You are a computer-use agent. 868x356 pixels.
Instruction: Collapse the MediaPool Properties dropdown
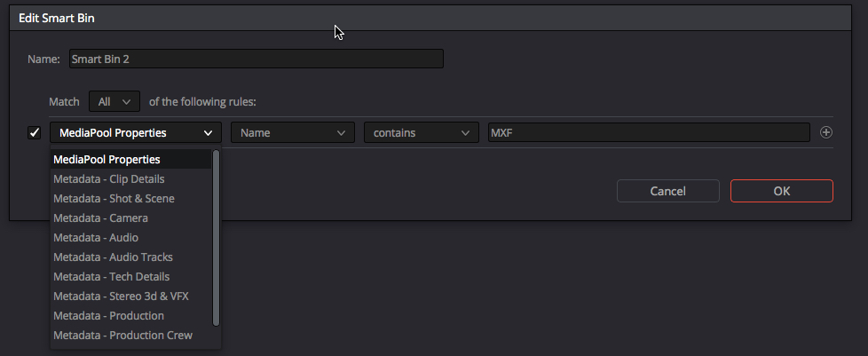click(136, 133)
